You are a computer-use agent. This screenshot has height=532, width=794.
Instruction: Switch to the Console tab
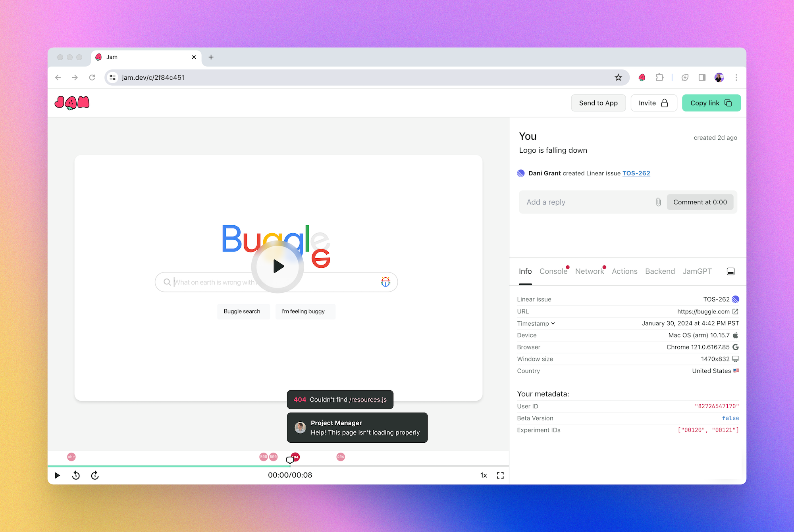tap(553, 271)
